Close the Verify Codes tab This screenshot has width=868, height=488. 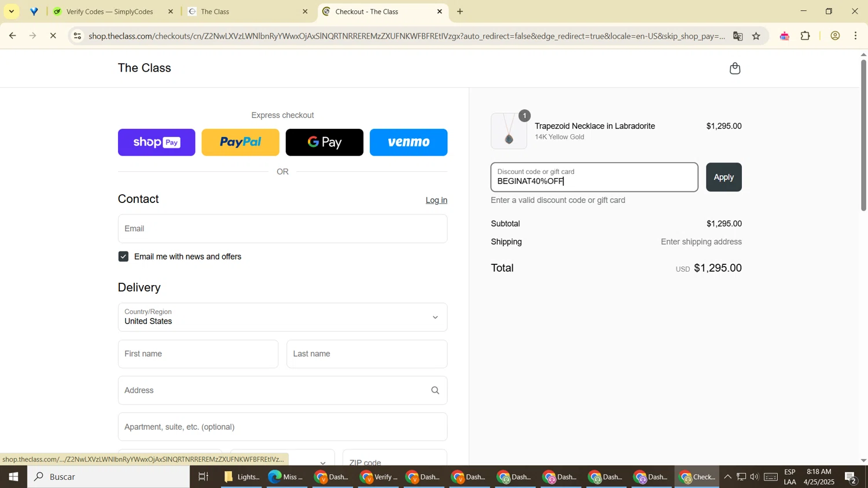point(171,12)
